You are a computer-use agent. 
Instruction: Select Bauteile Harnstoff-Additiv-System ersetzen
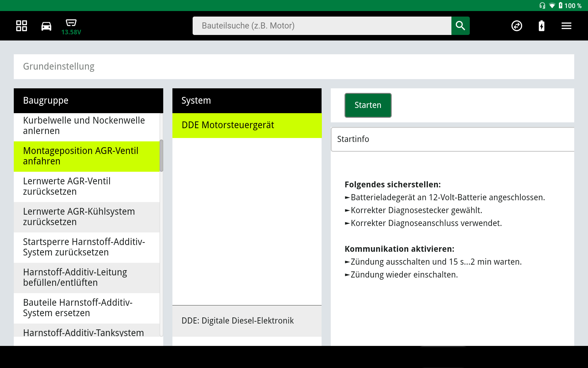[x=87, y=308]
